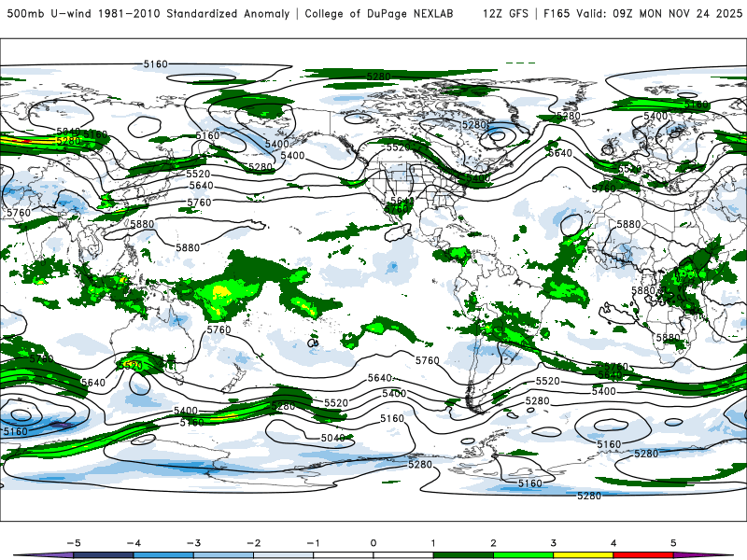747x560 pixels.
Task: Click the "12Z GFS" model run label
Action: pyautogui.click(x=505, y=13)
